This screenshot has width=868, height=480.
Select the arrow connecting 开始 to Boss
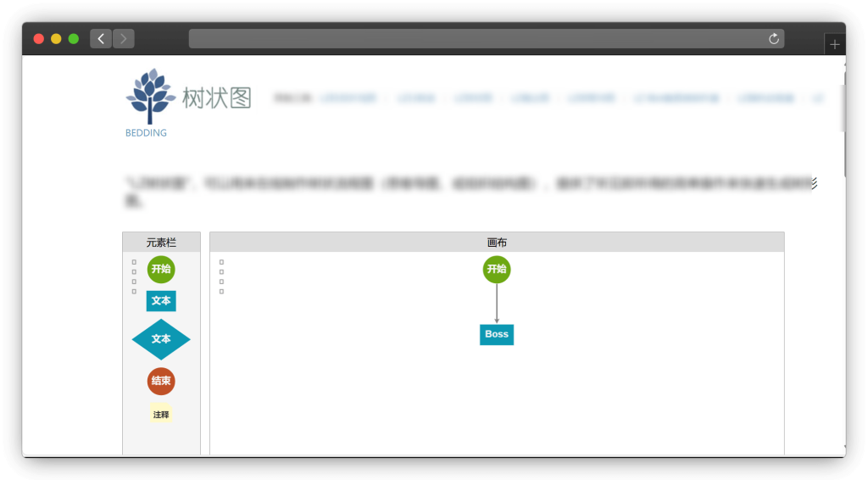pos(497,304)
